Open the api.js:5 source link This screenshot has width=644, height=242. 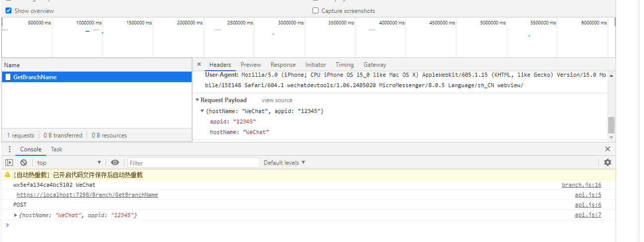coord(588,195)
